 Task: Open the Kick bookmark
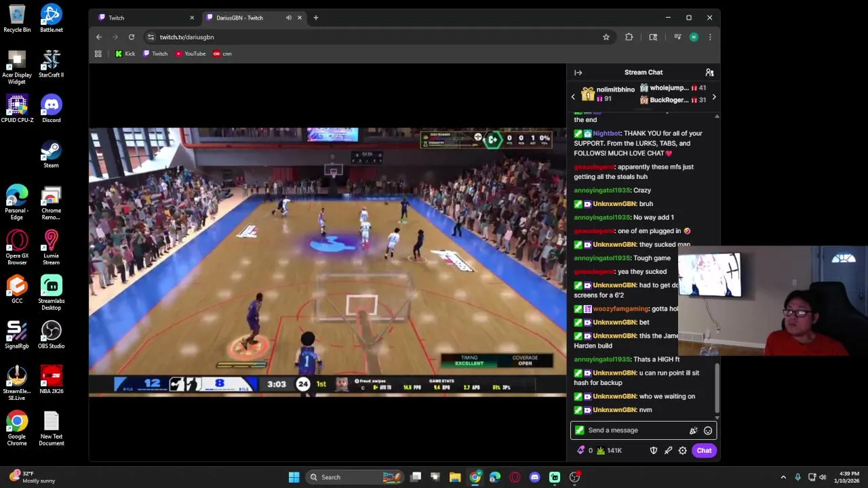point(125,54)
